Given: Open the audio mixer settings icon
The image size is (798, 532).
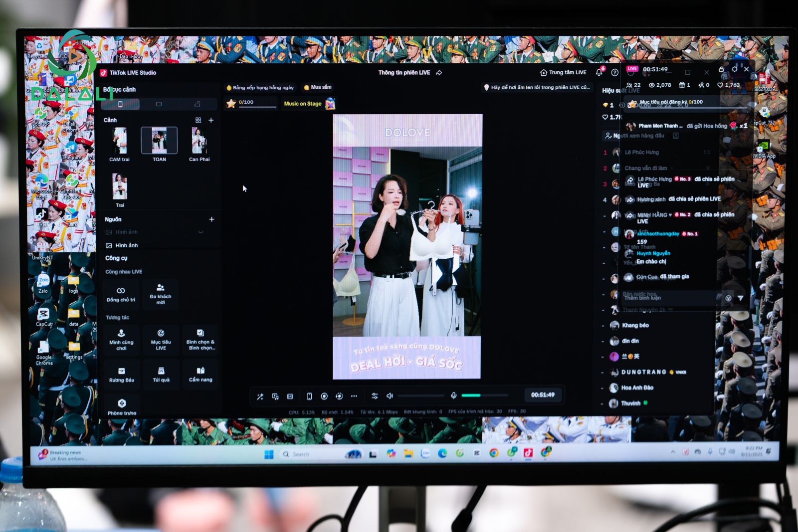Looking at the screenshot, I should point(375,396).
